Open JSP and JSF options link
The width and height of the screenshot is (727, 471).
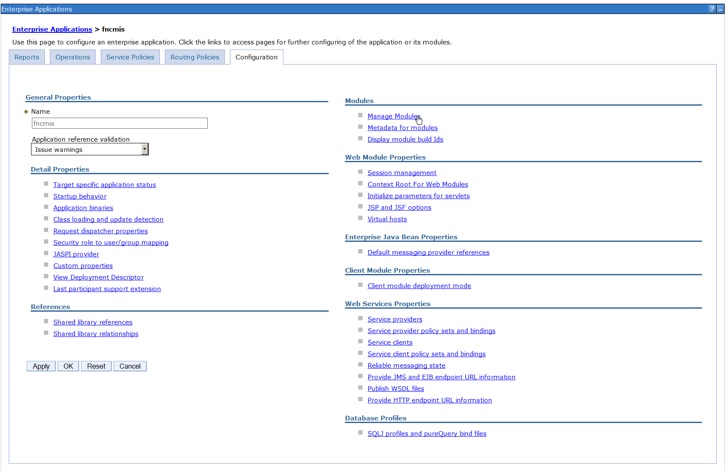[399, 208]
